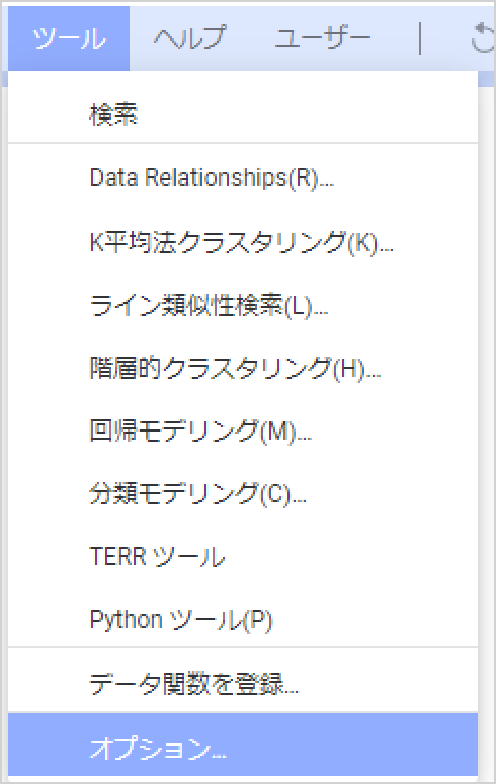496x784 pixels.
Task: Expand the Python ツール(P) submenu
Action: (x=243, y=620)
